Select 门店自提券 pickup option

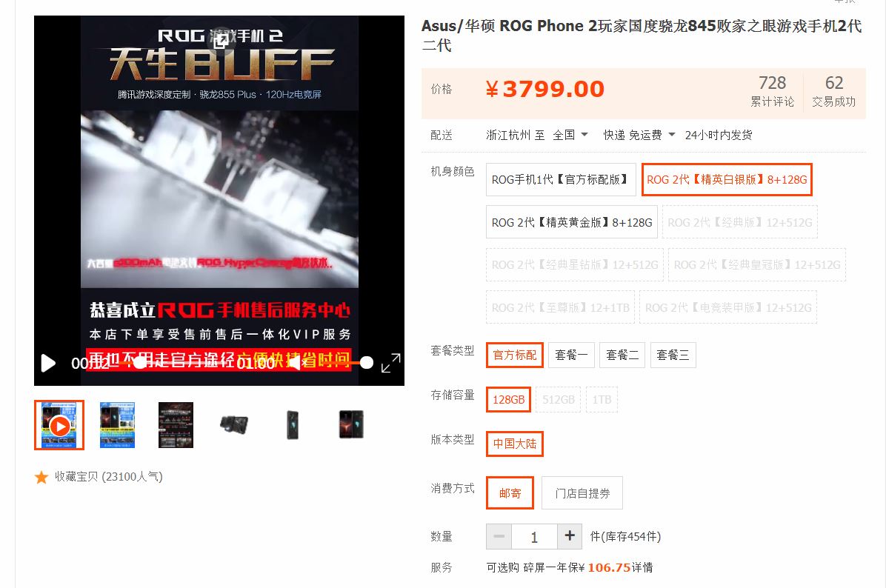582,493
